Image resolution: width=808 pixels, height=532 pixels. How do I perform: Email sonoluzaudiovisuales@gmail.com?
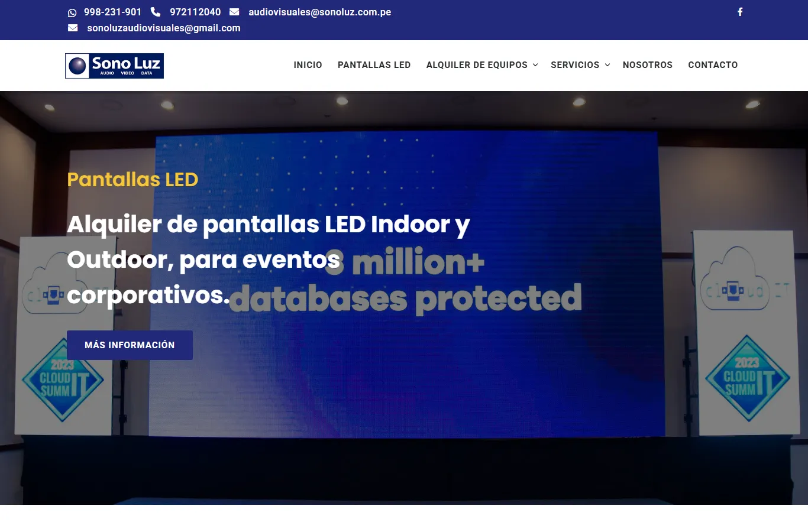point(164,28)
